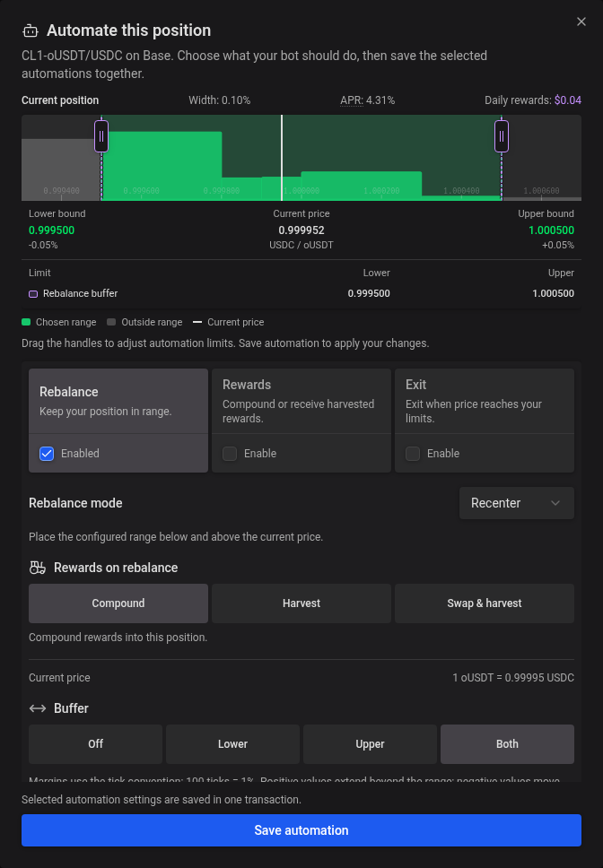Set Buffer to Upper
This screenshot has height=868, width=603.
(x=370, y=744)
